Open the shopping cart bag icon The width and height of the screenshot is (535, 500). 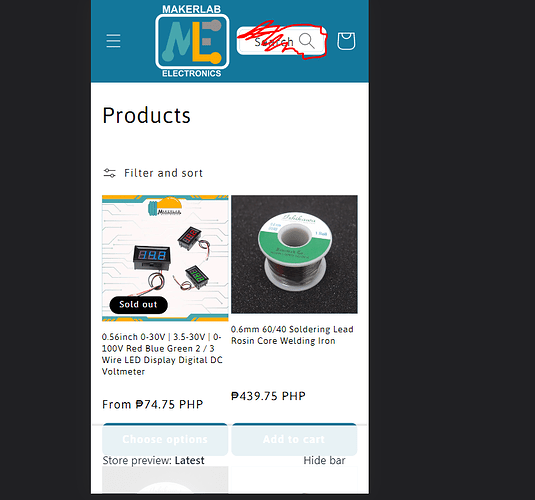pyautogui.click(x=346, y=41)
